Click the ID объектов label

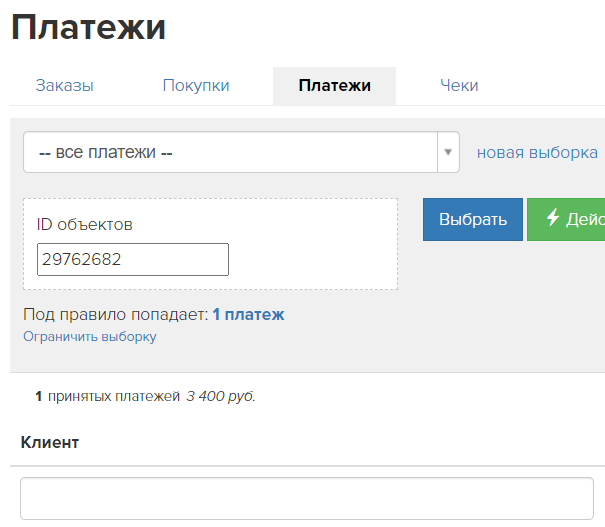(84, 225)
